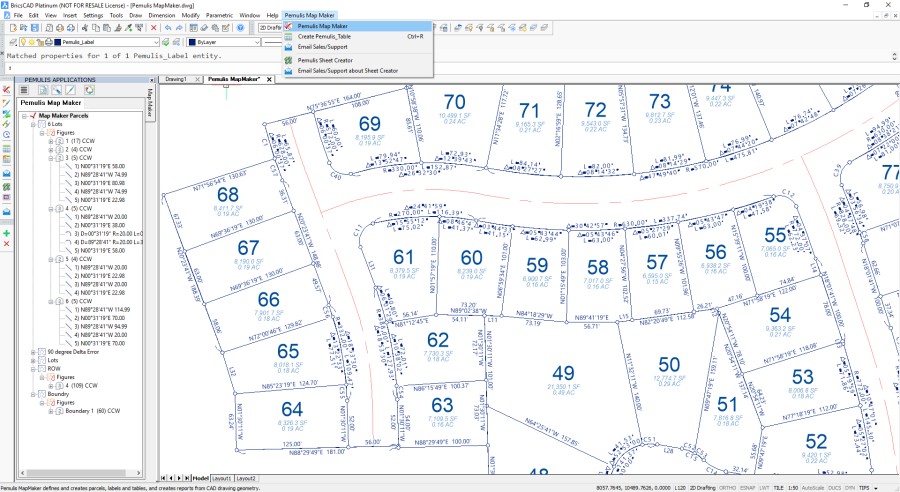
Task: Click the Undo arrow icon
Action: click(168, 28)
